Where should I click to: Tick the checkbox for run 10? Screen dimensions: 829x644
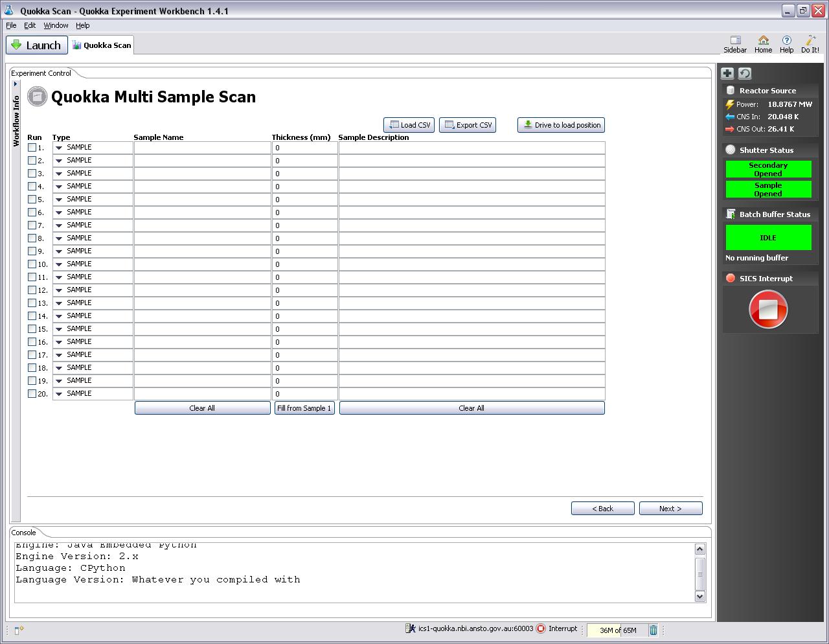pos(32,264)
